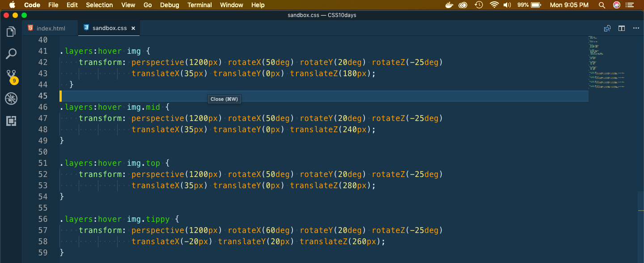Open the Go menu

point(148,5)
